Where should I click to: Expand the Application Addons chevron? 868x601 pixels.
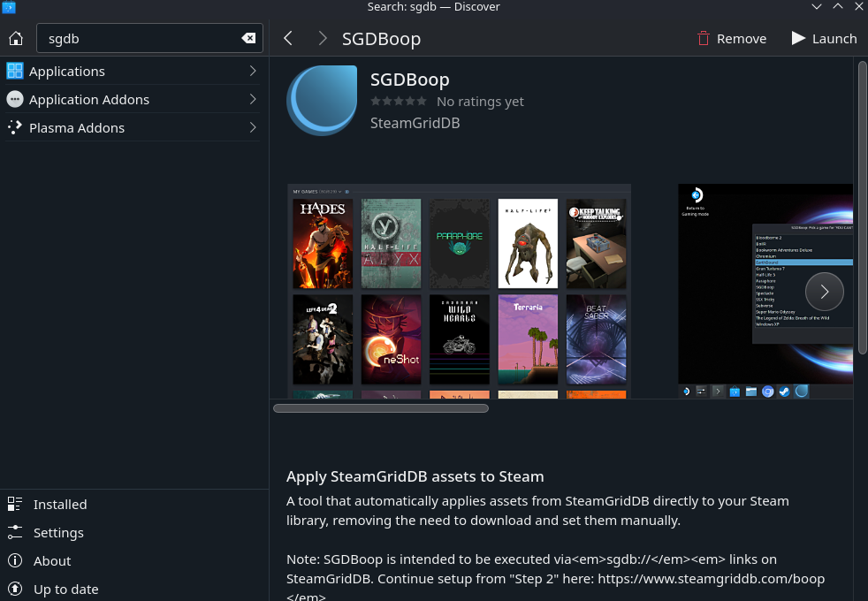pos(253,99)
